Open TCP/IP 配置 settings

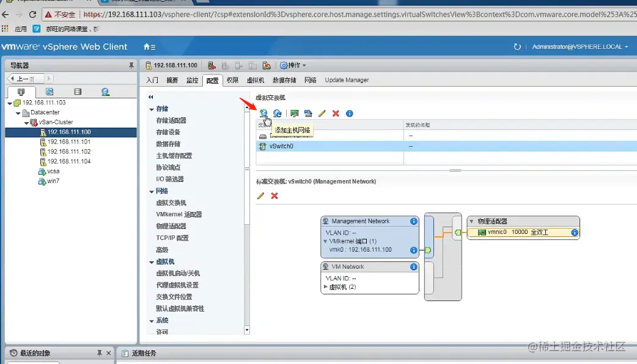[172, 238]
